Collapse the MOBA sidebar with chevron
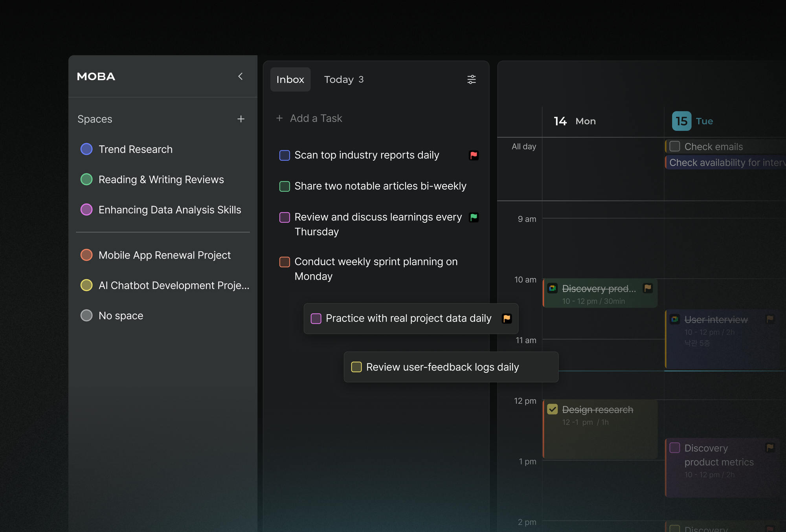The width and height of the screenshot is (786, 532). click(240, 76)
